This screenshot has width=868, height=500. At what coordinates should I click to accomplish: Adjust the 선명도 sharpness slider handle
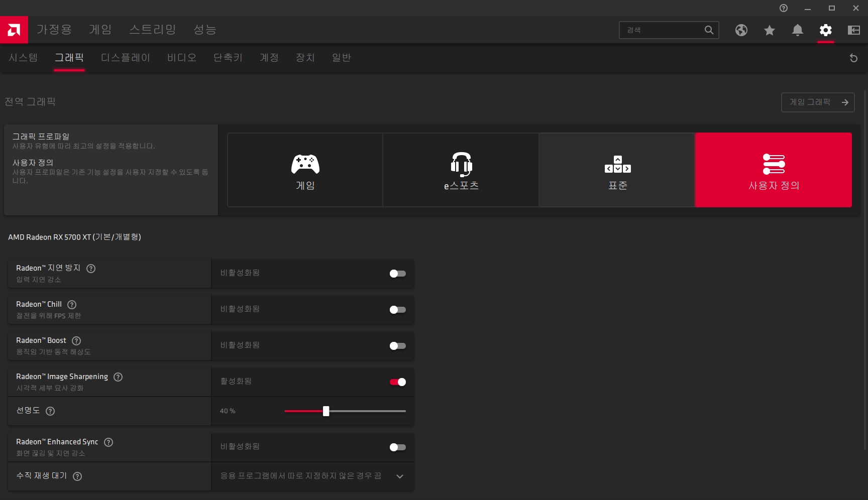point(326,411)
